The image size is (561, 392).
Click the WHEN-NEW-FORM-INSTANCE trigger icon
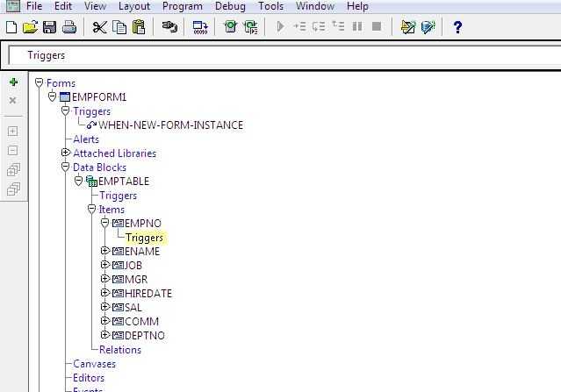91,125
